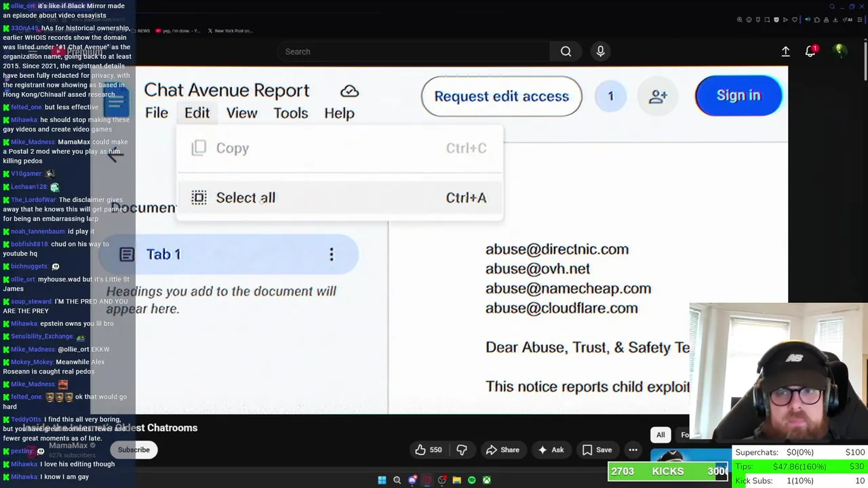
Task: Click the Kicks goal progress bar
Action: (668, 471)
